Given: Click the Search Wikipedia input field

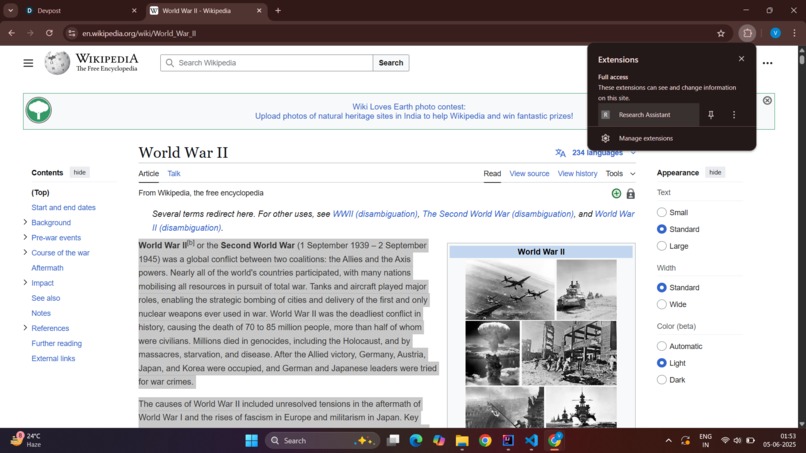Looking at the screenshot, I should point(266,63).
